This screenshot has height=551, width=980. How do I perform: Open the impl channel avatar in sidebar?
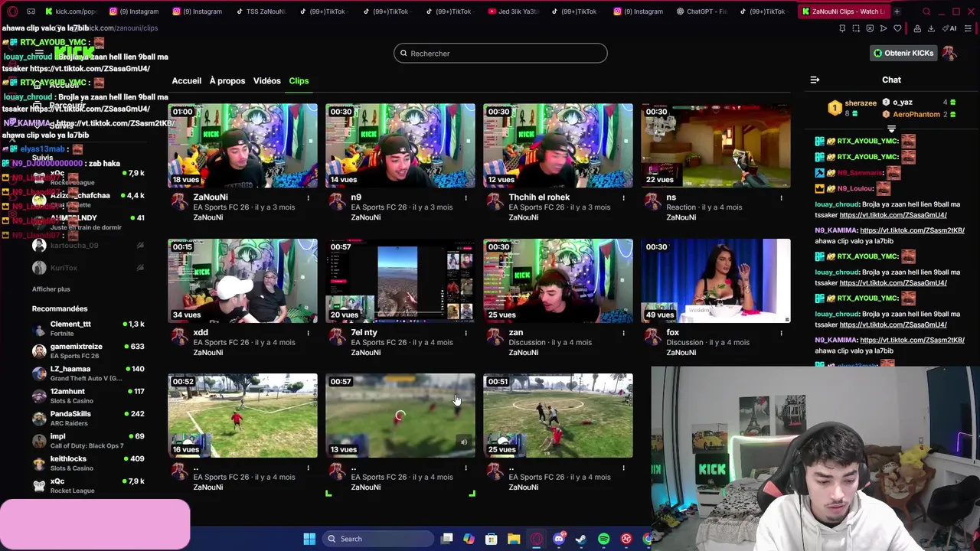click(x=39, y=441)
